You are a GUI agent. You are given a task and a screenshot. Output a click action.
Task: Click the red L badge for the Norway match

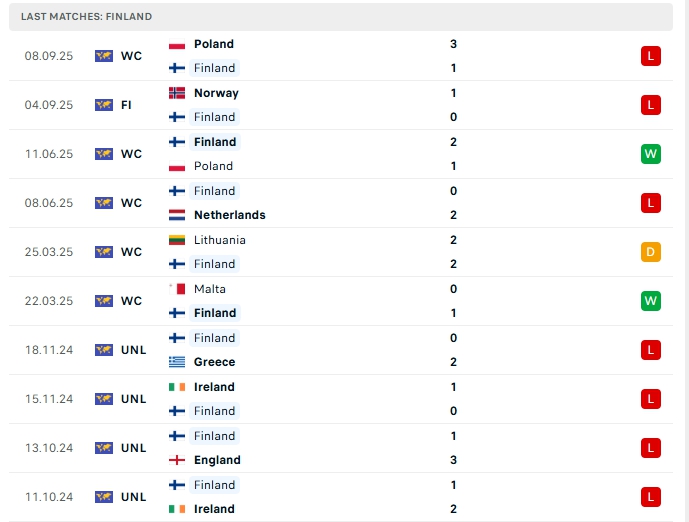(x=650, y=105)
